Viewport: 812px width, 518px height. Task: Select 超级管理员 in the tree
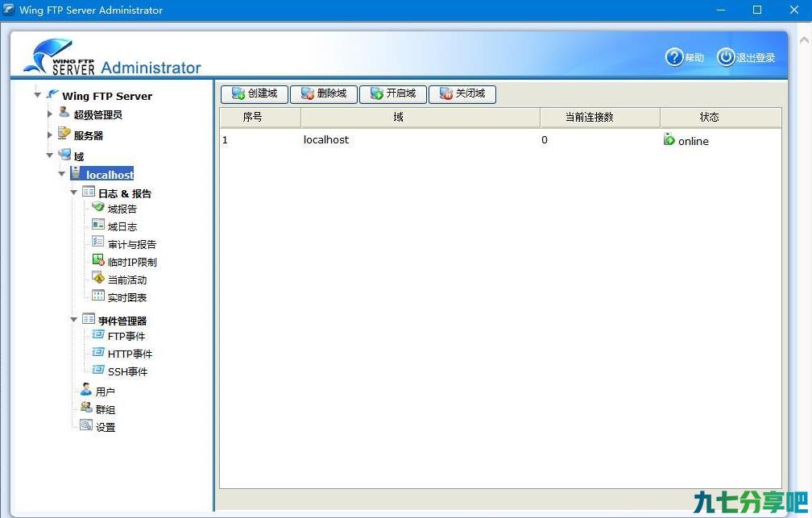[x=98, y=115]
